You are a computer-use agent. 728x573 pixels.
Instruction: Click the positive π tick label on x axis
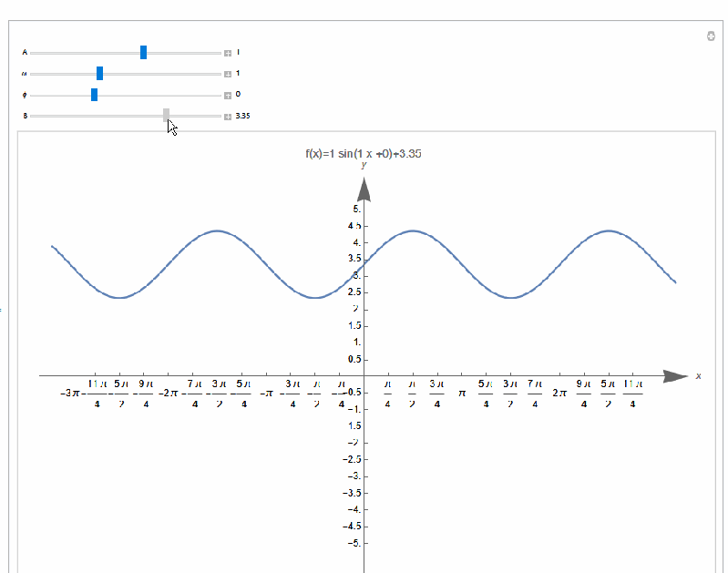tap(462, 394)
